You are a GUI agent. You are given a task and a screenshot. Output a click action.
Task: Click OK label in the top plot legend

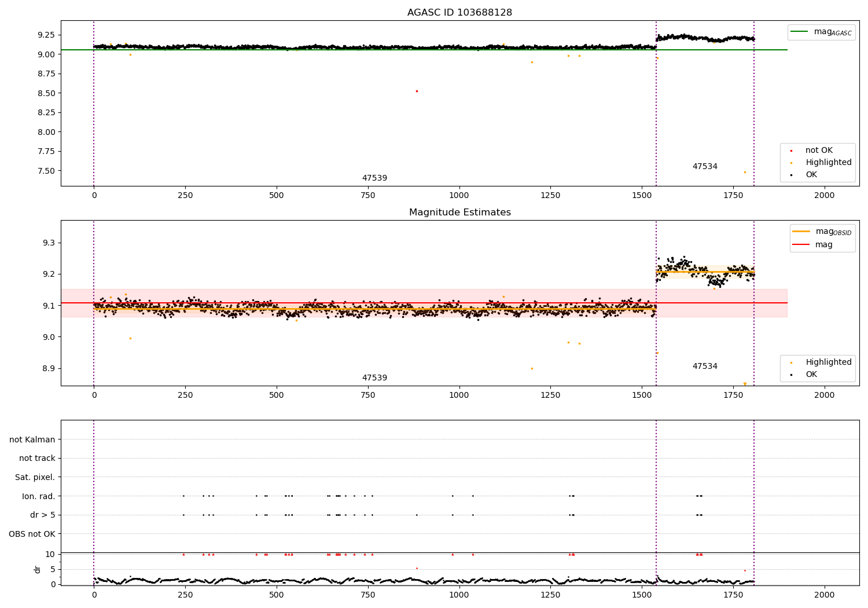click(811, 174)
